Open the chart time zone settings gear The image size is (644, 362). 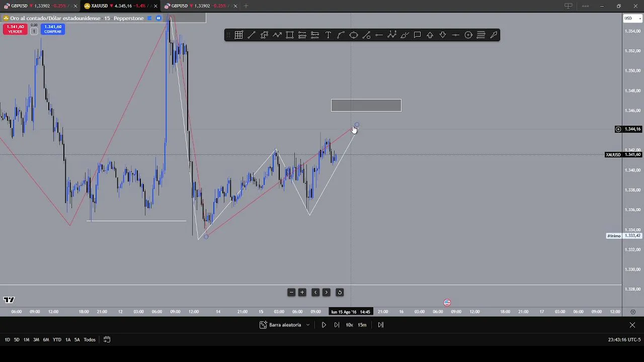[x=633, y=312]
